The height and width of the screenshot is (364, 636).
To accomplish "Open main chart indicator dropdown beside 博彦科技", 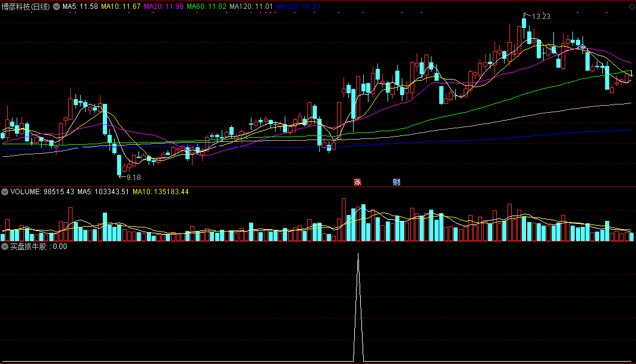I will click(56, 7).
